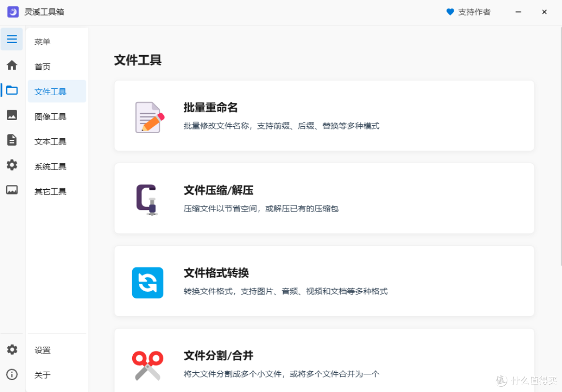Open the 文件格式转换 card title
Screen dimensions: 562x392
(216, 273)
